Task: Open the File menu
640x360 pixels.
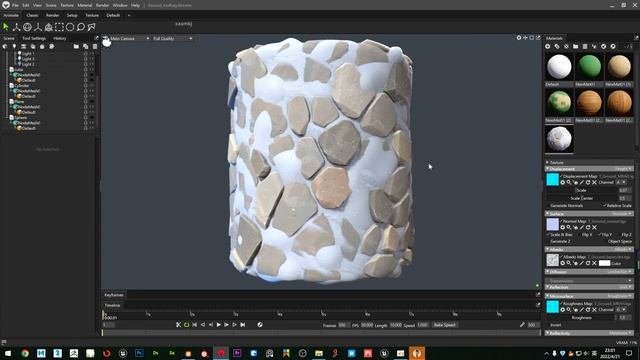Action: [x=15, y=5]
